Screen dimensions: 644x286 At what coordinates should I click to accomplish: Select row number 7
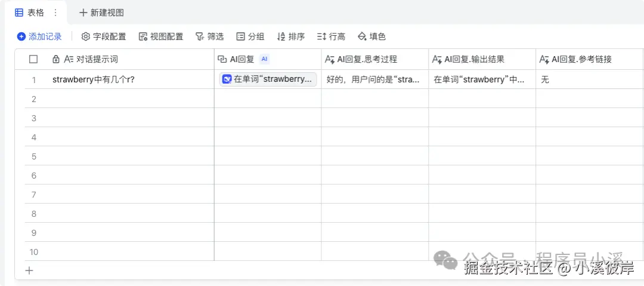tap(34, 195)
